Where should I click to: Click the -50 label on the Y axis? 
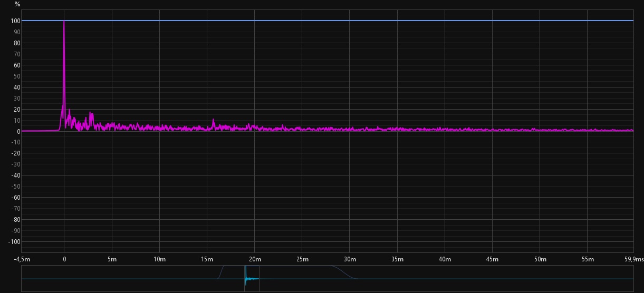point(15,187)
